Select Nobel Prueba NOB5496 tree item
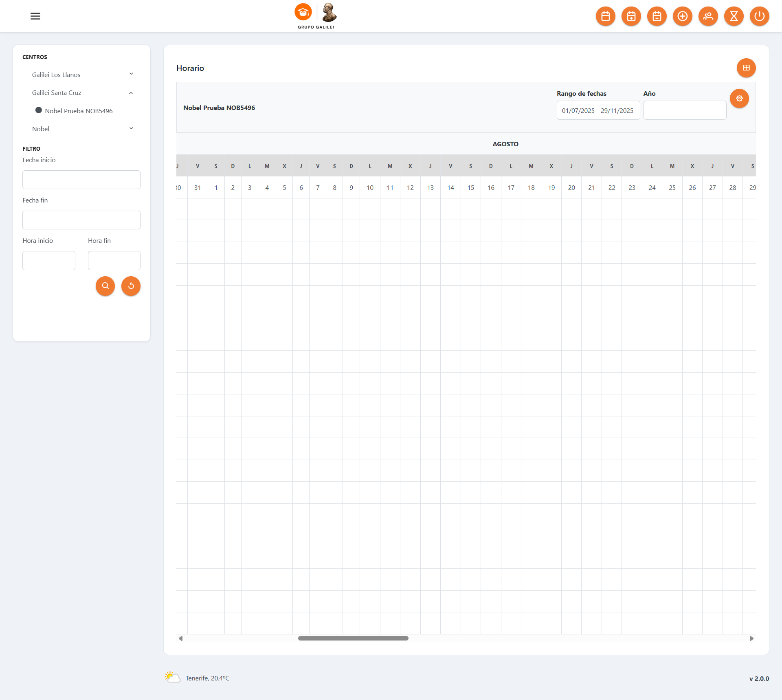Image resolution: width=782 pixels, height=700 pixels. pos(79,111)
